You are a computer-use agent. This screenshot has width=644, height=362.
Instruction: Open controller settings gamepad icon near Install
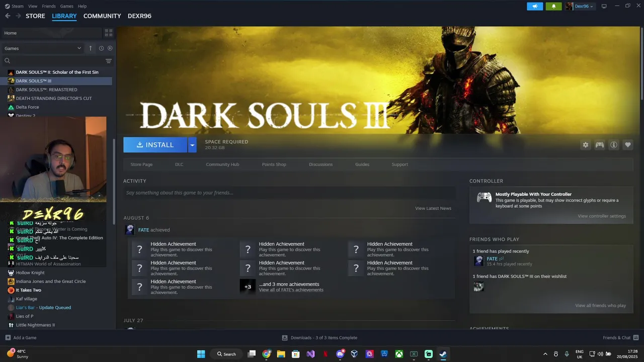[x=599, y=145]
